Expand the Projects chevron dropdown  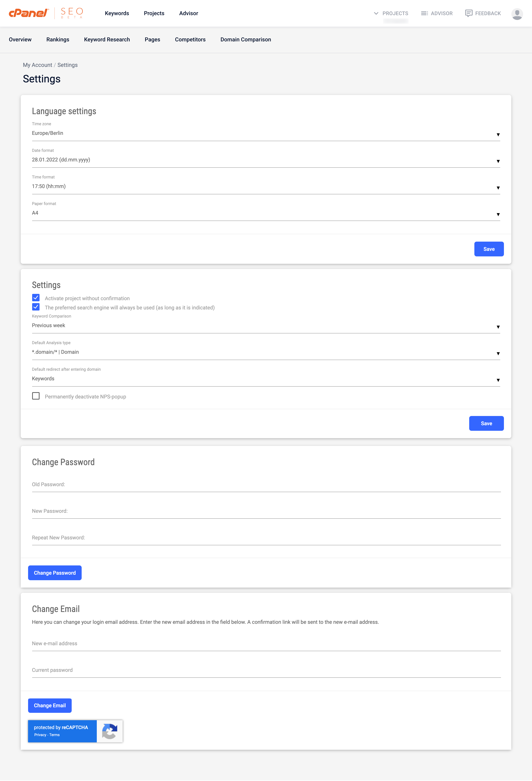[376, 13]
